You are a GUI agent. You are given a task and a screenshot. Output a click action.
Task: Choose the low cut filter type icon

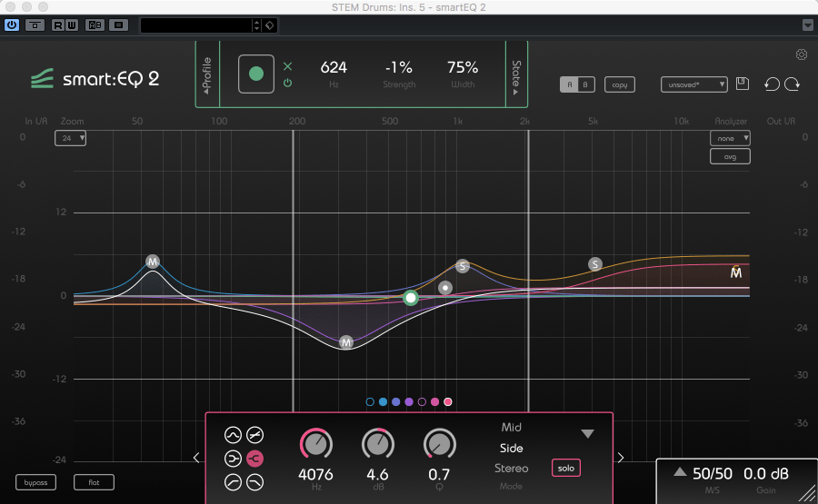click(233, 482)
